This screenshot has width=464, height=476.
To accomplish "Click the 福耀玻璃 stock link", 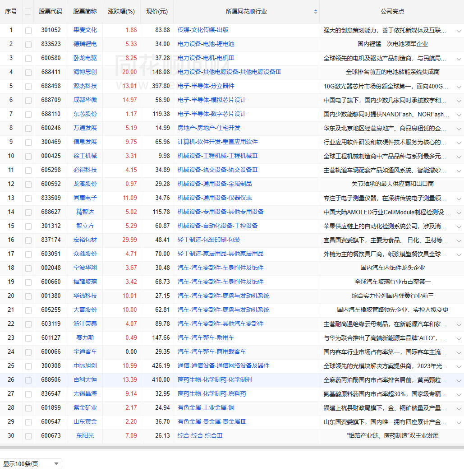I will (85, 282).
